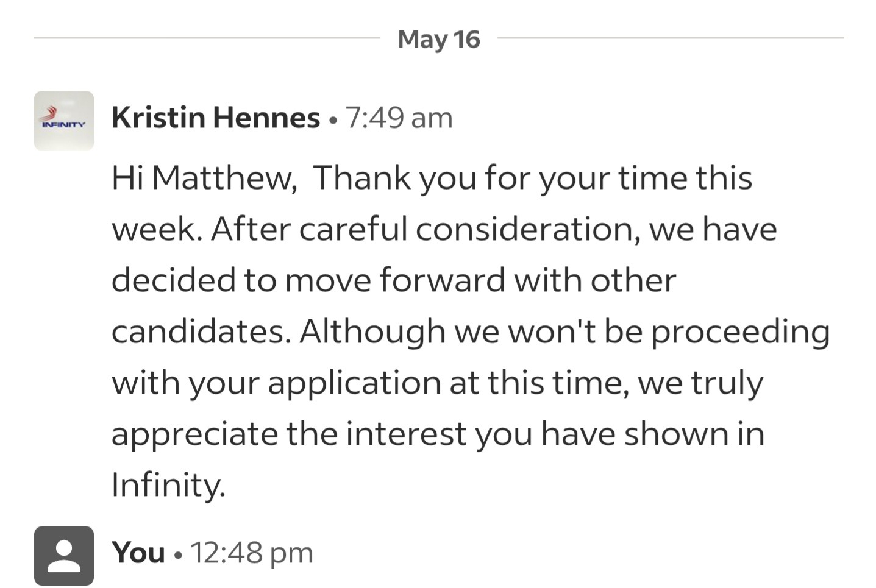876x588 pixels.
Task: Click the May 16 date separator label
Action: coord(438,40)
